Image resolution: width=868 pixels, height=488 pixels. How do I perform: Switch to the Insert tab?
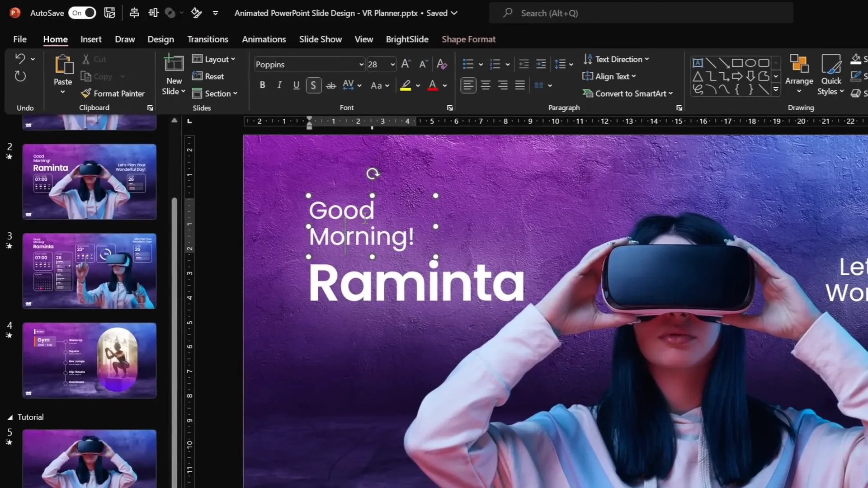(x=91, y=39)
